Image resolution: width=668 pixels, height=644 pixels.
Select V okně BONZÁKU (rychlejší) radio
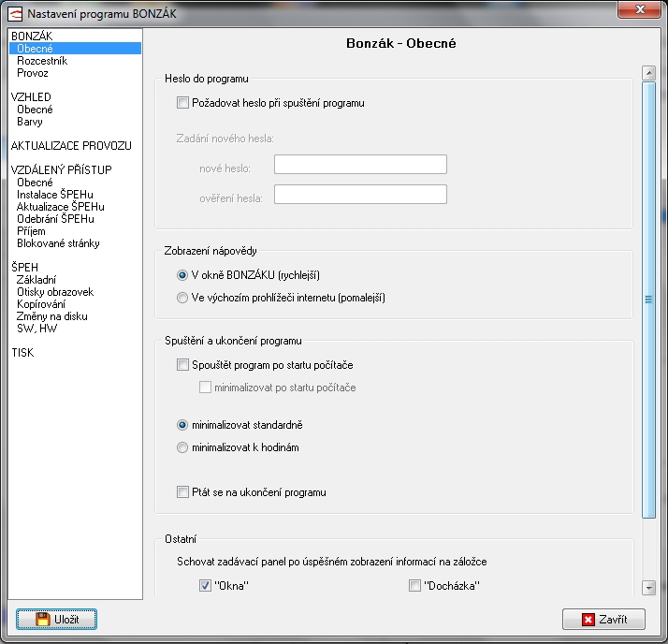click(x=182, y=275)
